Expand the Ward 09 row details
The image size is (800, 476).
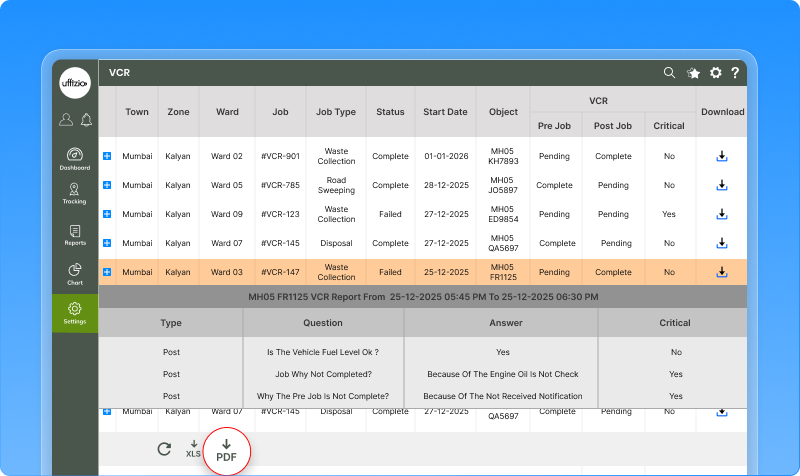[107, 214]
